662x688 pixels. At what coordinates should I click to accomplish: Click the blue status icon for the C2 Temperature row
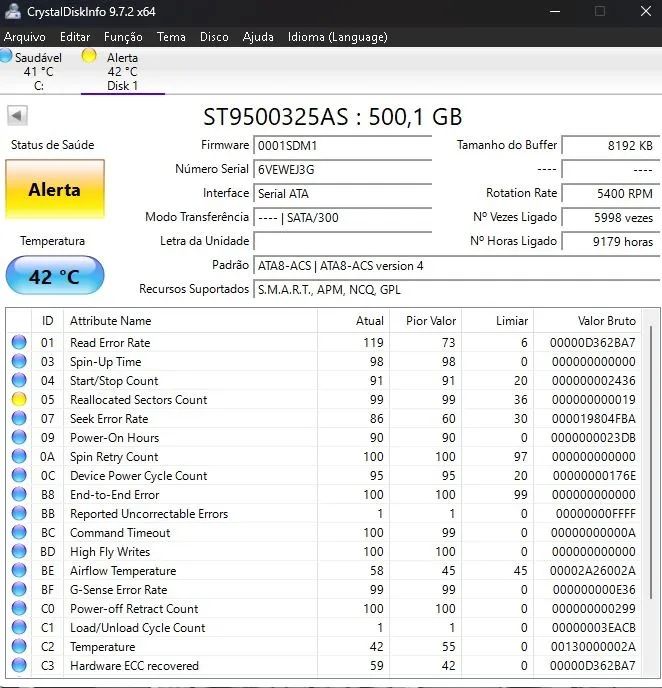point(19,646)
